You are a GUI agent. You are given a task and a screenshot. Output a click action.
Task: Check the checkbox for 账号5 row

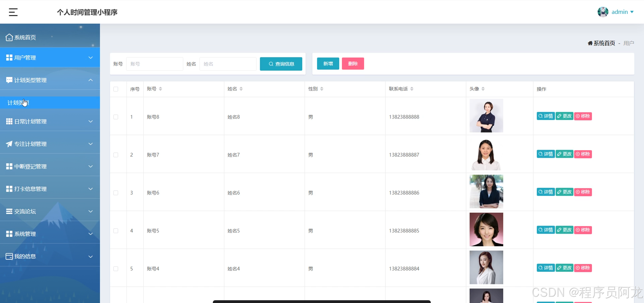(116, 231)
